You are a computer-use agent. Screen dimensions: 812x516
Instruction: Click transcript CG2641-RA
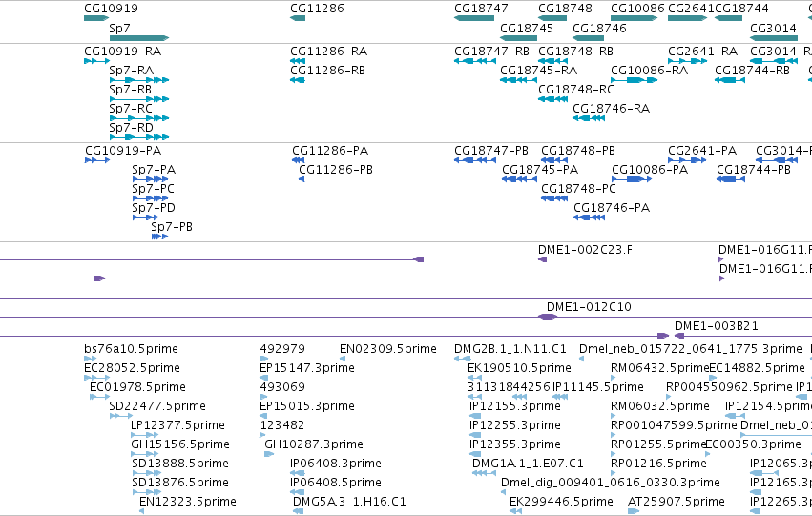[702, 52]
